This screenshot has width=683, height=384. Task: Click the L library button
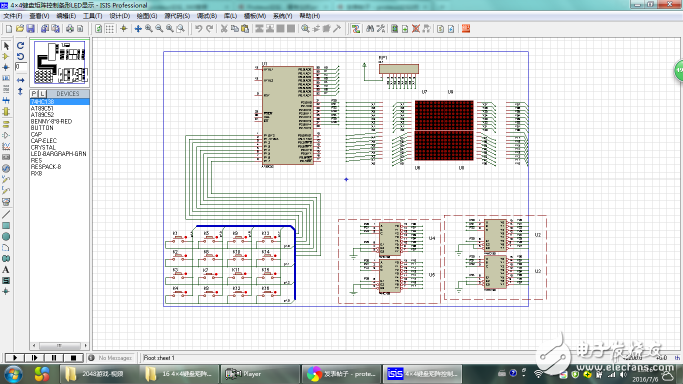tap(42, 94)
